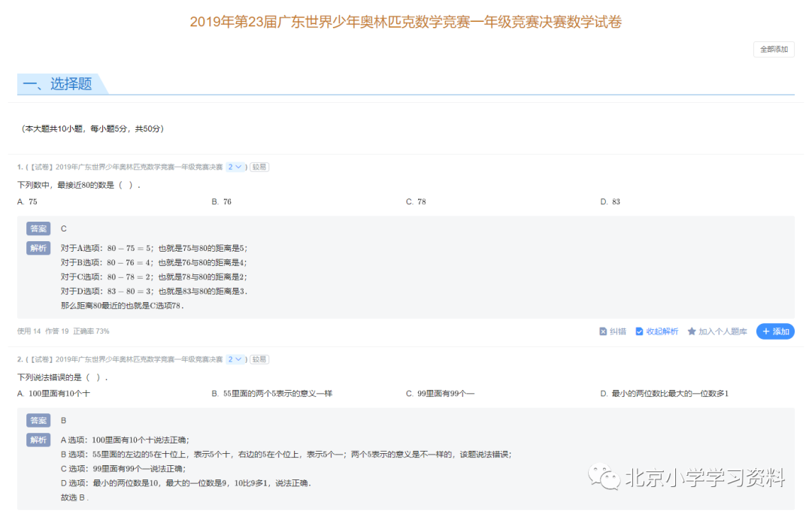Click the 使用 14 usage count

pos(29,331)
